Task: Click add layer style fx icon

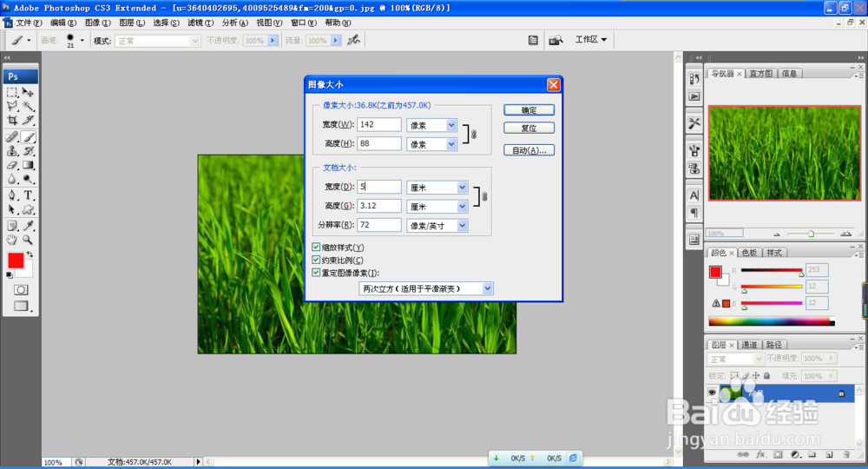Action: (760, 454)
